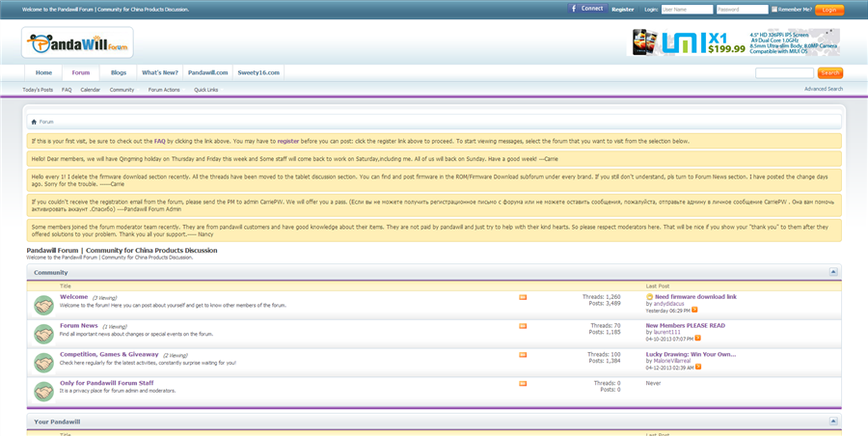This screenshot has height=436, width=868.
Task: Open Today's Posts
Action: click(38, 90)
